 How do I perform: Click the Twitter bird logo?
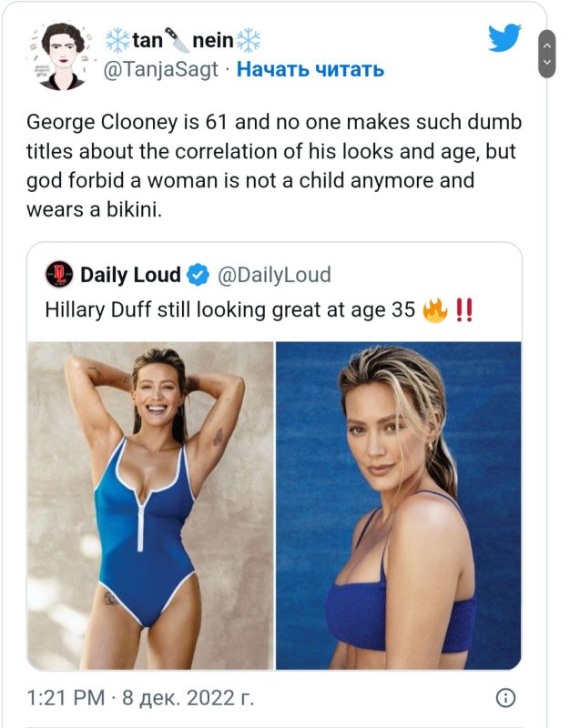[504, 37]
